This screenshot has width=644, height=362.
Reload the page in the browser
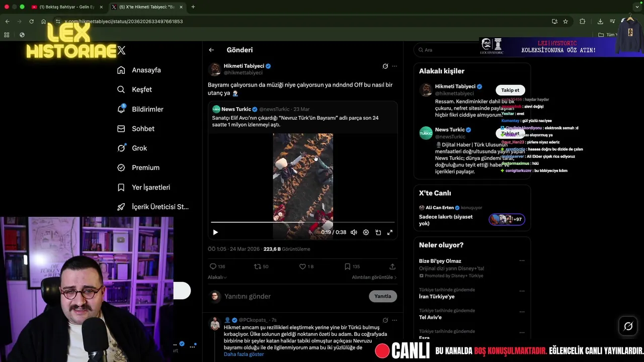[x=31, y=22]
